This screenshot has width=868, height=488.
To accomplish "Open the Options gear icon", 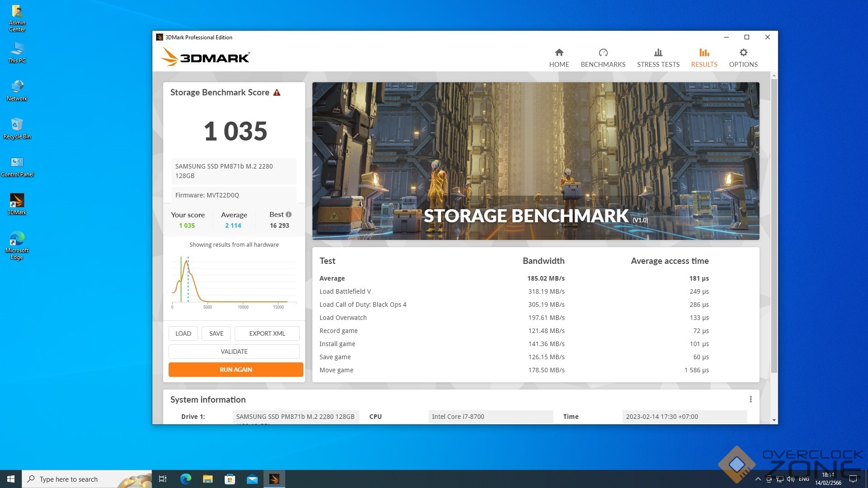I will [743, 53].
